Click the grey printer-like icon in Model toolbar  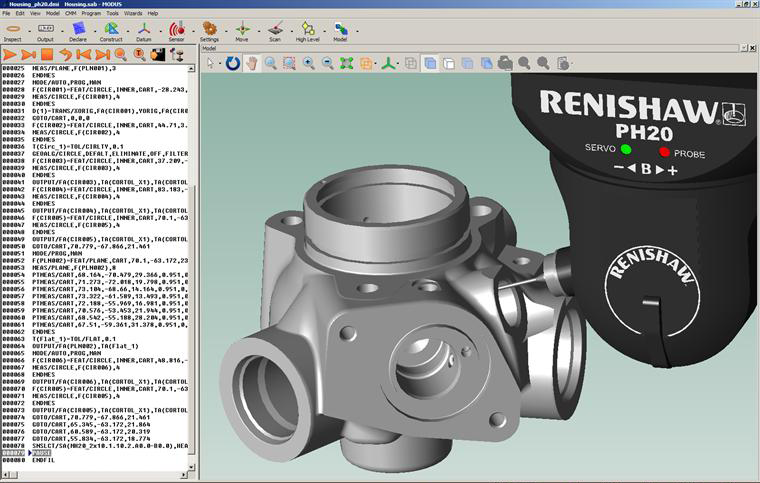tap(505, 63)
